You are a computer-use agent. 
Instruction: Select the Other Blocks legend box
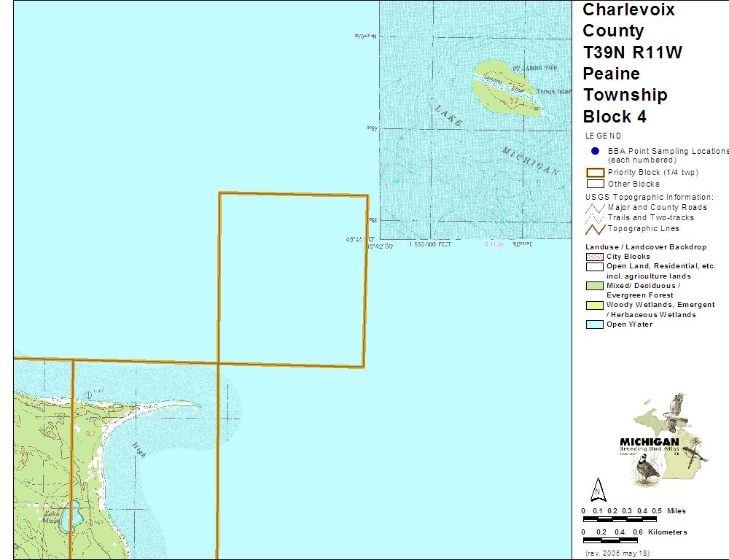tap(595, 184)
